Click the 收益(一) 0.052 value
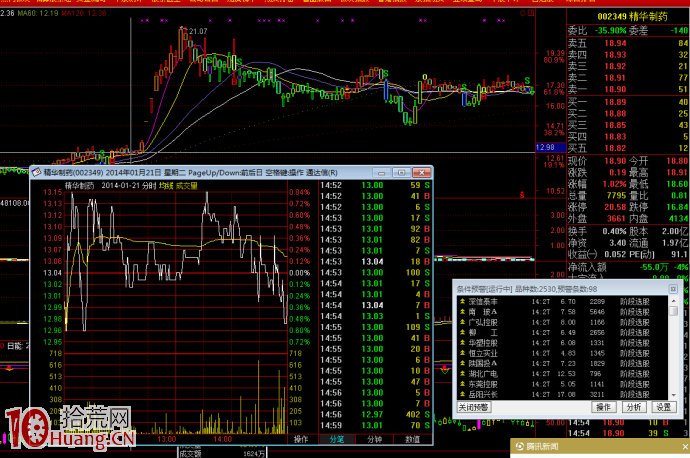The image size is (690, 458). [615, 254]
